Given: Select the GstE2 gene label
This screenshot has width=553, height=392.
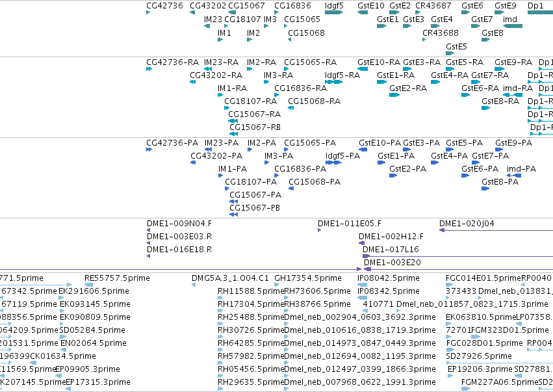Looking at the screenshot, I should 400,6.
